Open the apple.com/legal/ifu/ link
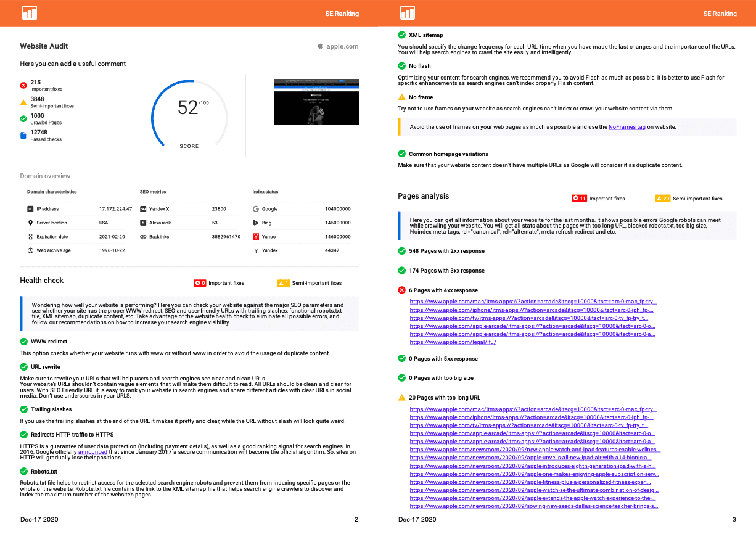The height and width of the screenshot is (534, 756). tap(453, 342)
